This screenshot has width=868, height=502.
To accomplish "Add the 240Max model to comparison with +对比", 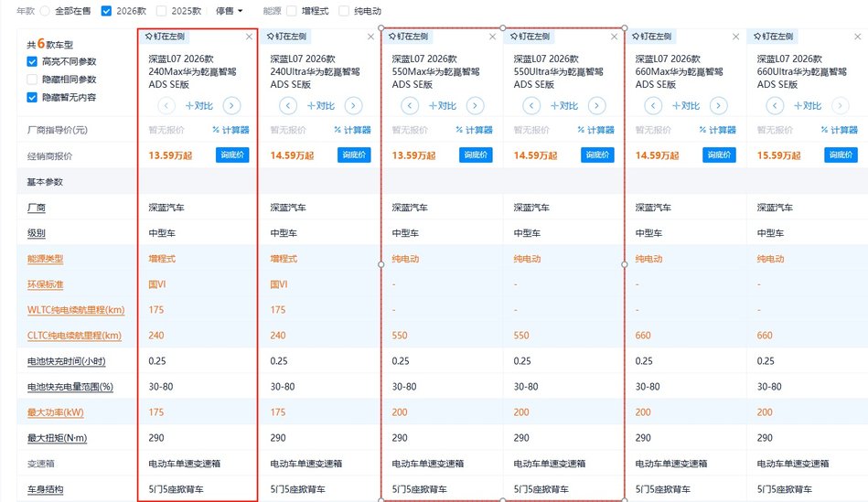I will [198, 106].
